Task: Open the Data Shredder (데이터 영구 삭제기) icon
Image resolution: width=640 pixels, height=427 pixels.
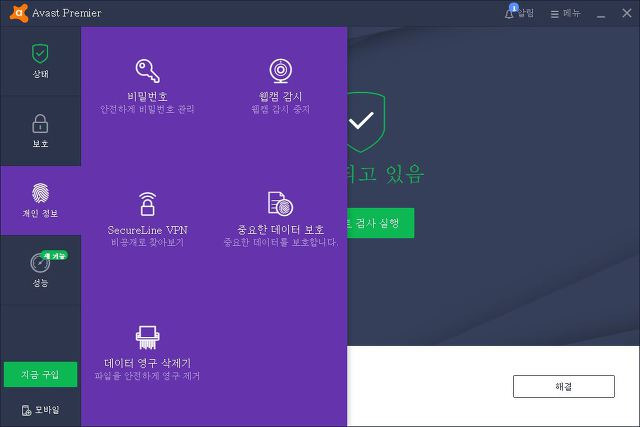Action: click(x=147, y=338)
